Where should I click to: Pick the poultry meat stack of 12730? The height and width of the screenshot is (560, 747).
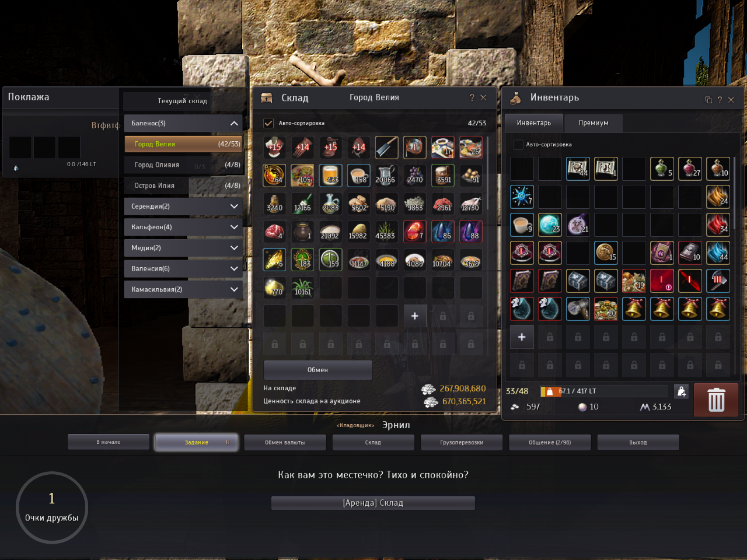[470, 204]
